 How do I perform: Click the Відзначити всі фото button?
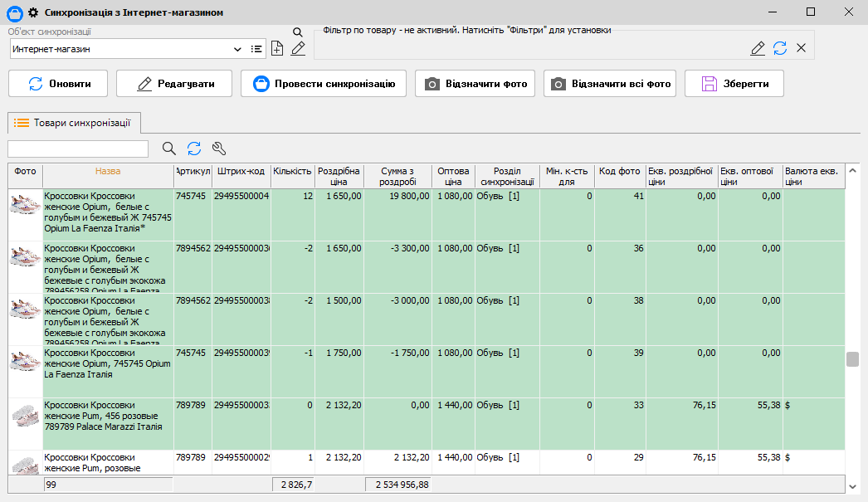[610, 84]
